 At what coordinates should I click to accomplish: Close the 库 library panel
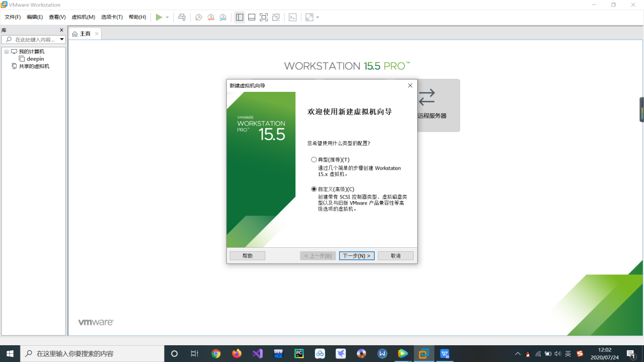click(x=62, y=30)
